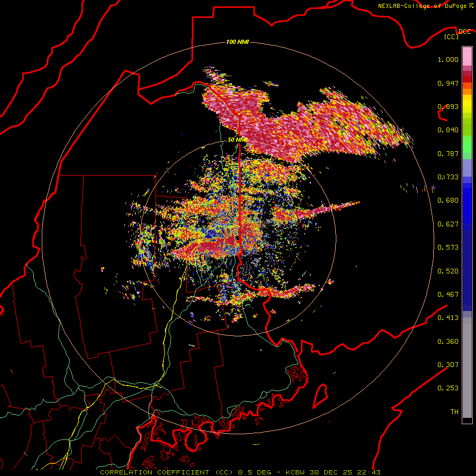Click the 50 NMI range ring label
Screen dimensions: 476x476
click(237, 140)
